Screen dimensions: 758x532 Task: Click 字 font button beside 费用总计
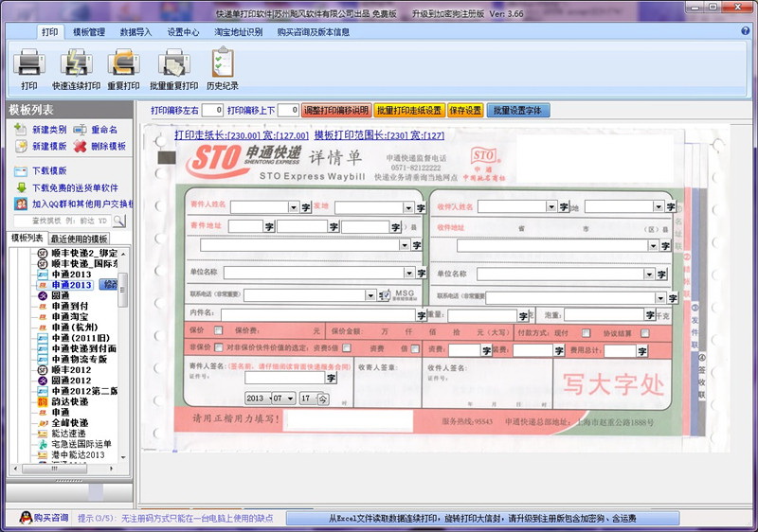pyautogui.click(x=642, y=351)
